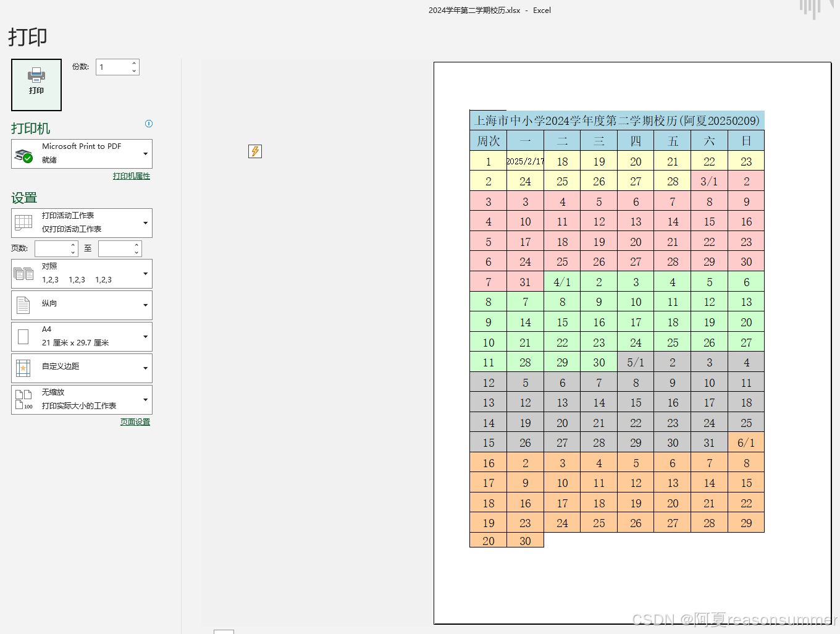Viewport: 840px width, 634px height.
Task: Open the Page Setup link
Action: (135, 422)
